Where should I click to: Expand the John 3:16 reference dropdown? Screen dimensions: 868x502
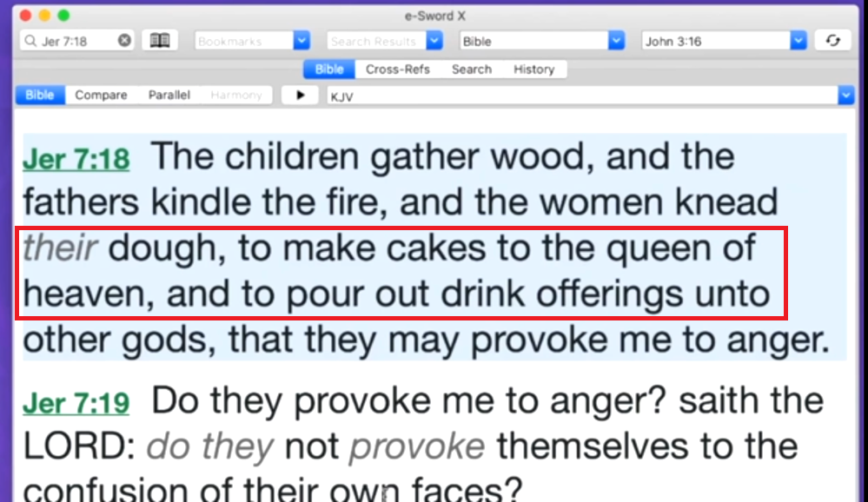(798, 41)
